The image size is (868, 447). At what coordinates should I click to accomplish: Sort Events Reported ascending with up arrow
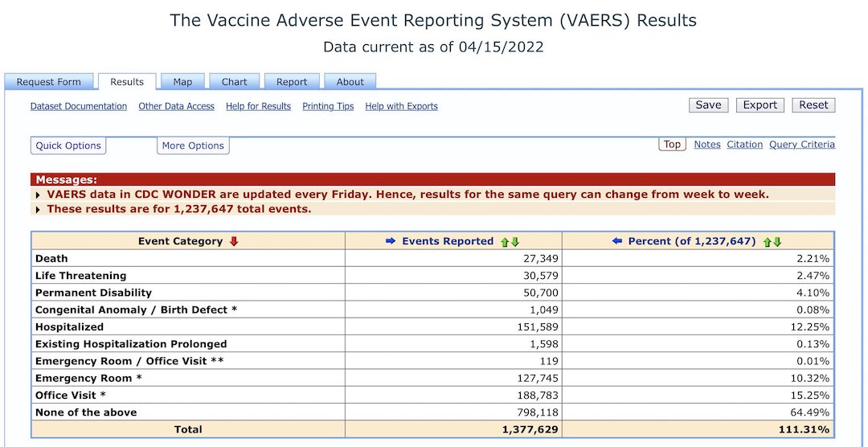(x=504, y=241)
